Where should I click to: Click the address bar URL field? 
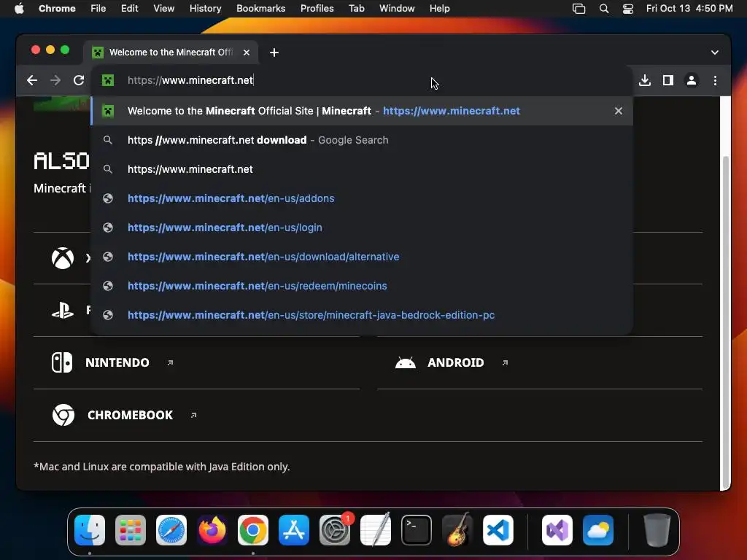point(362,80)
